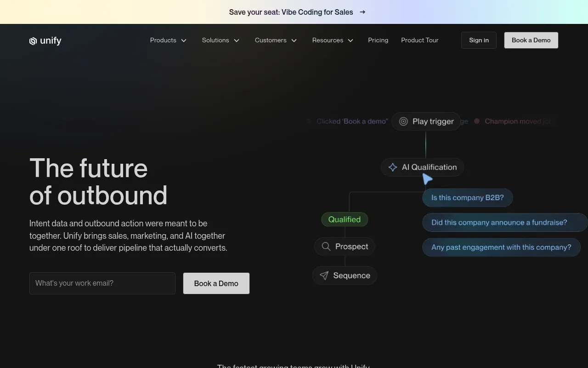Click the Sequence paper plane icon
The width and height of the screenshot is (588, 368).
324,276
